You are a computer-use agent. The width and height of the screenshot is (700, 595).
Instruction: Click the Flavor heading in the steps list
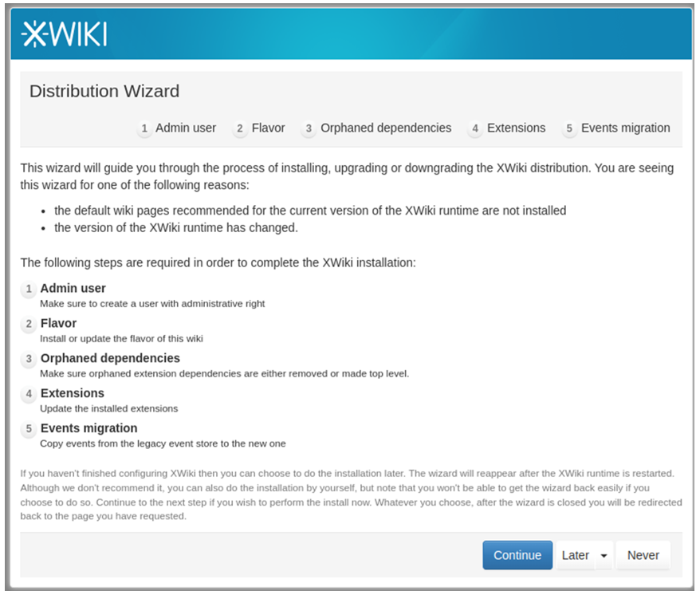pyautogui.click(x=58, y=323)
